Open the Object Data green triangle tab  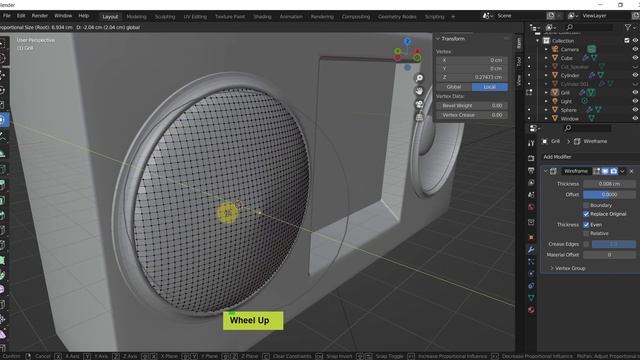coord(531,298)
